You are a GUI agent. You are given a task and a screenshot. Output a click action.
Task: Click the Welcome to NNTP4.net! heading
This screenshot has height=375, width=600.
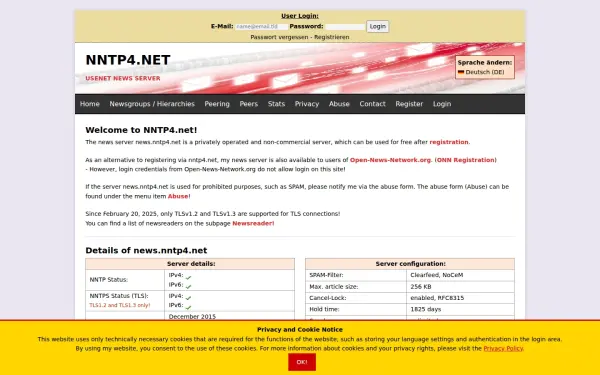[x=141, y=130]
